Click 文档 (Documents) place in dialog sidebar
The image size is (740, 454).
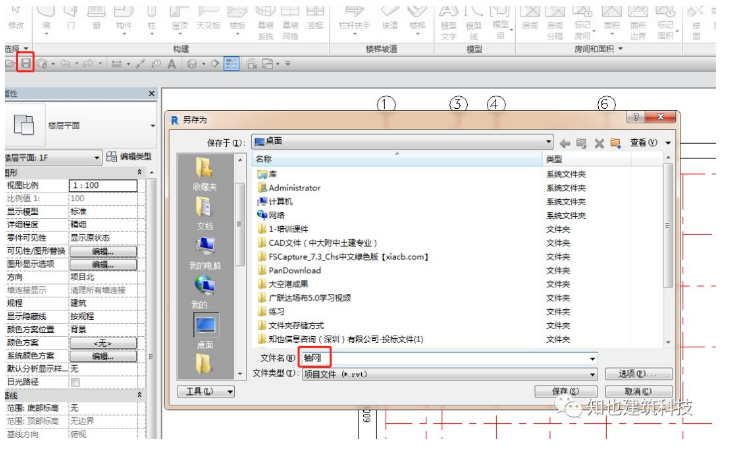click(204, 213)
